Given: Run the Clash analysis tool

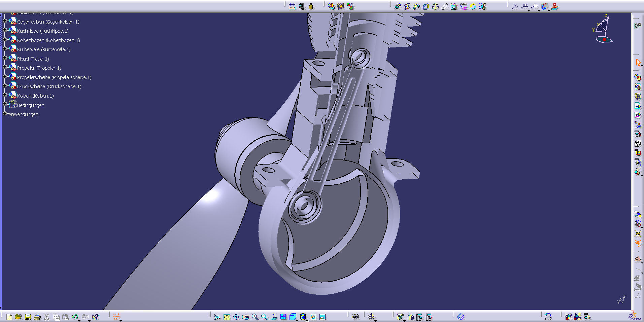Looking at the screenshot, I should (331, 6).
